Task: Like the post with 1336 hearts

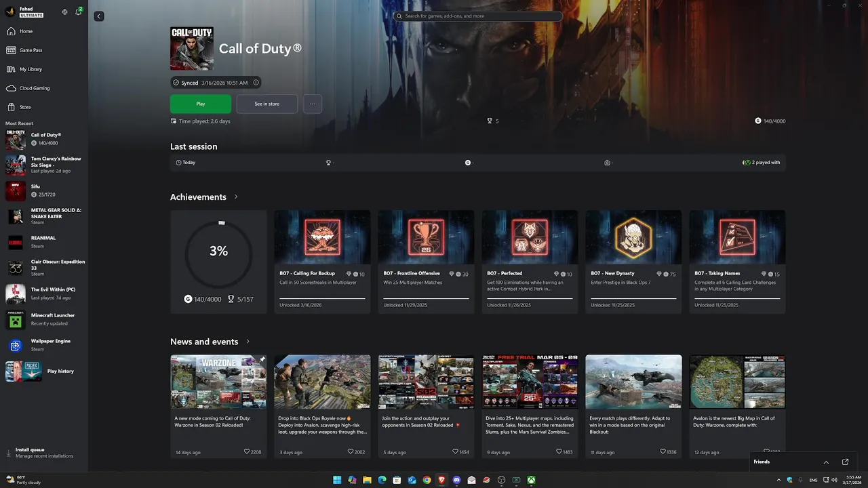Action: (663, 451)
